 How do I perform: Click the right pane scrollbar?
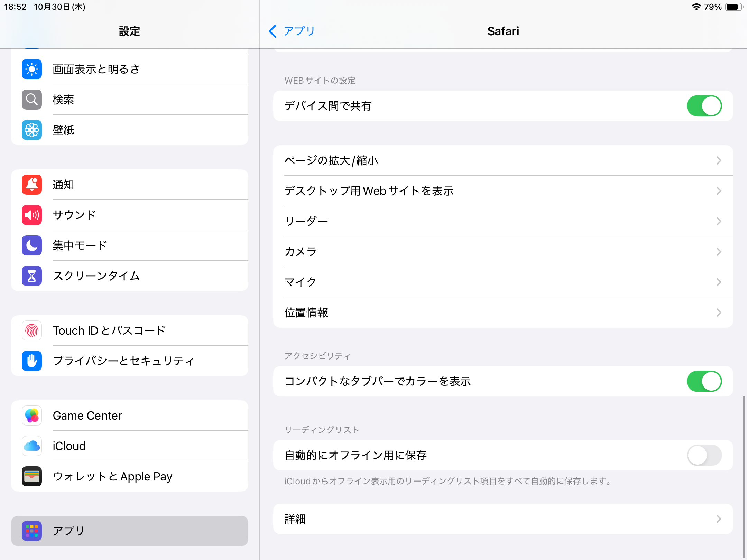click(x=744, y=477)
